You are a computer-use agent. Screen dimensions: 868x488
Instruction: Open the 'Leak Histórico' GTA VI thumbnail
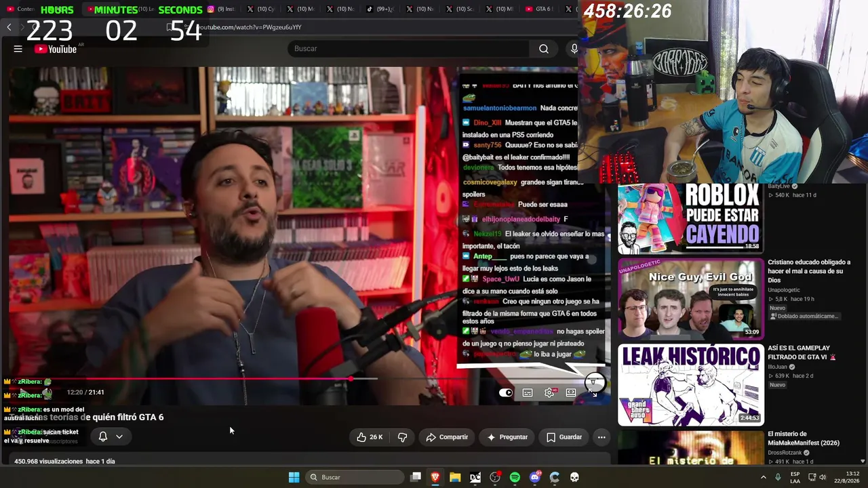pyautogui.click(x=690, y=384)
